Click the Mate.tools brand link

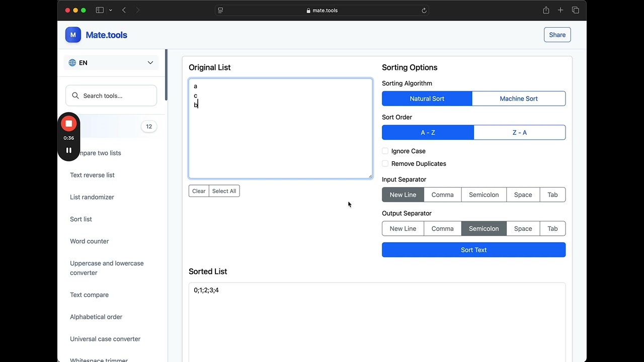coord(106,35)
